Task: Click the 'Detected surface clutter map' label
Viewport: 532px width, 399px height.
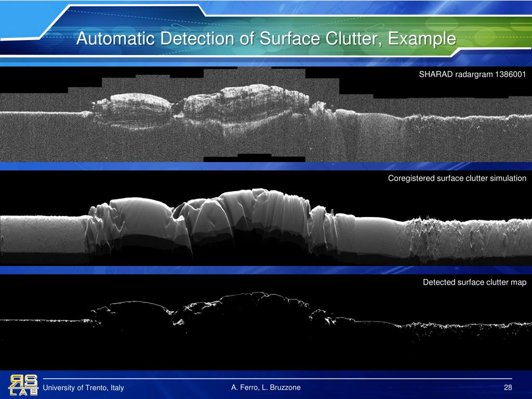Action: (x=474, y=282)
